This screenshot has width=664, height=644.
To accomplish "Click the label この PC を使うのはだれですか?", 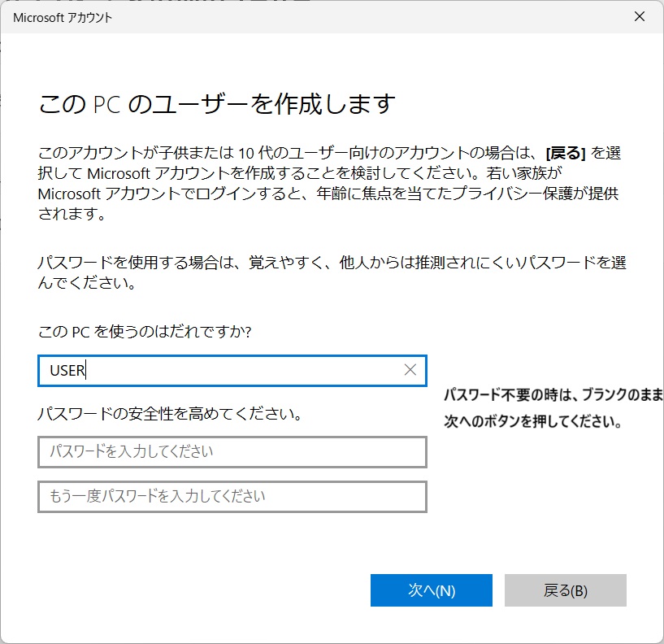I will 145,333.
